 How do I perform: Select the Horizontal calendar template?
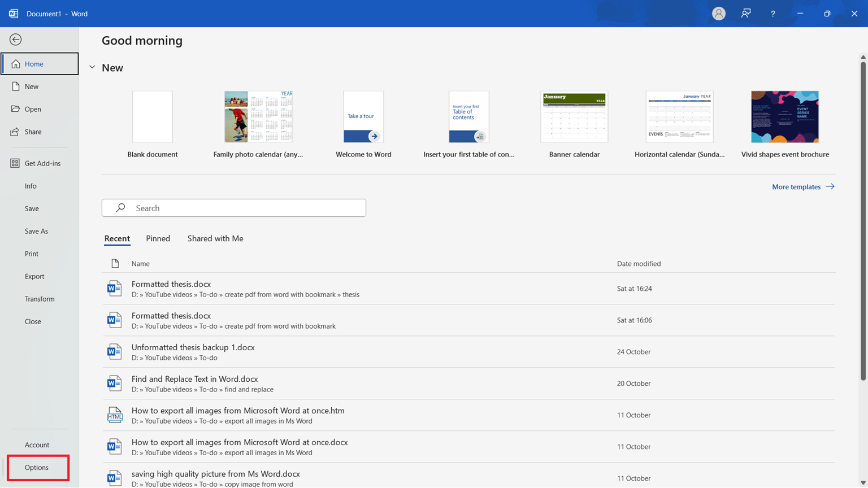tap(680, 124)
